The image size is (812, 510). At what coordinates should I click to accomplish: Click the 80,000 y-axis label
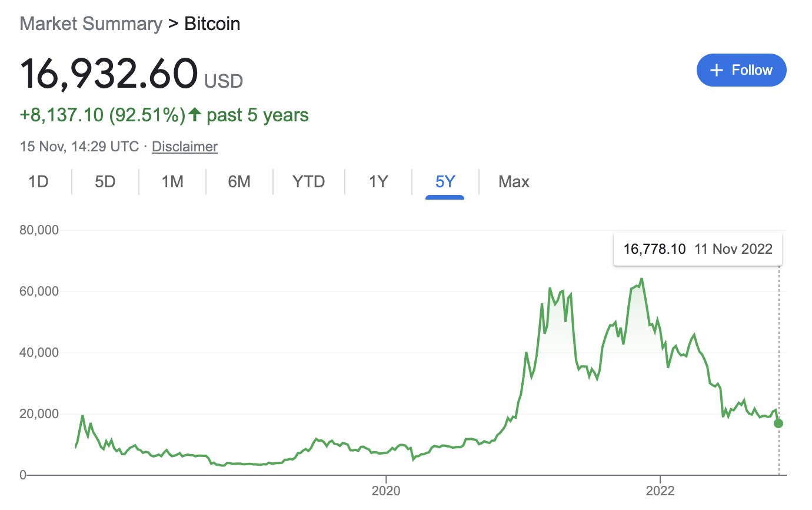(39, 230)
